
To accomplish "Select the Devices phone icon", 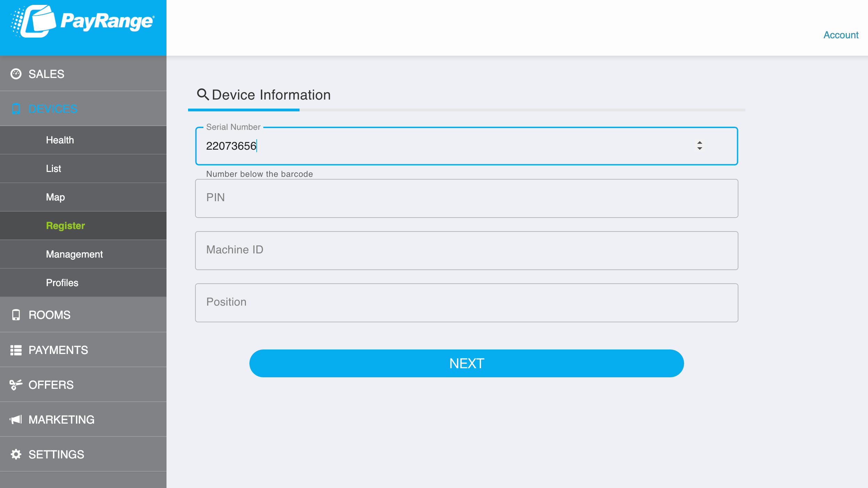I will [16, 109].
